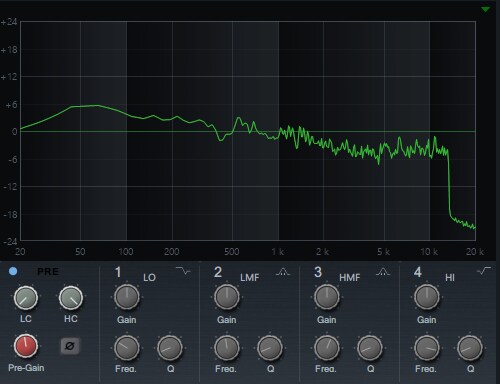Adjust the HC high-cut knob
This screenshot has width=500, height=384.
click(71, 298)
